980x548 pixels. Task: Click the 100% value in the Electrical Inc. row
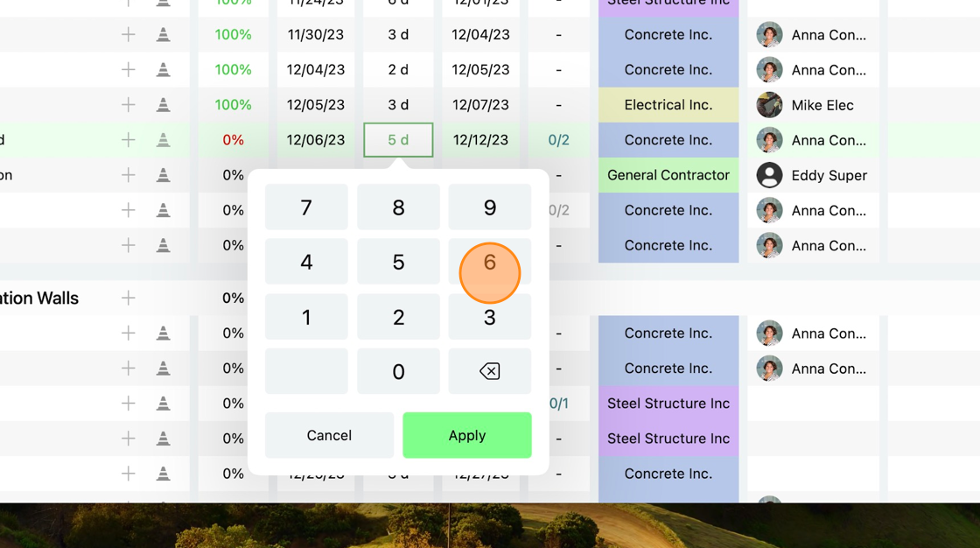[x=233, y=104]
